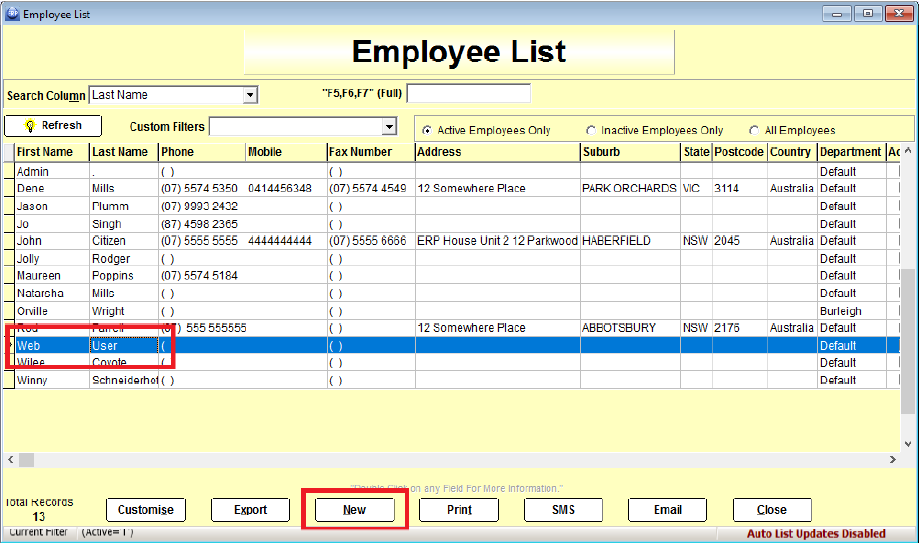The width and height of the screenshot is (919, 544).
Task: Click the HABERFIELD suburb cell
Action: pyautogui.click(x=630, y=241)
